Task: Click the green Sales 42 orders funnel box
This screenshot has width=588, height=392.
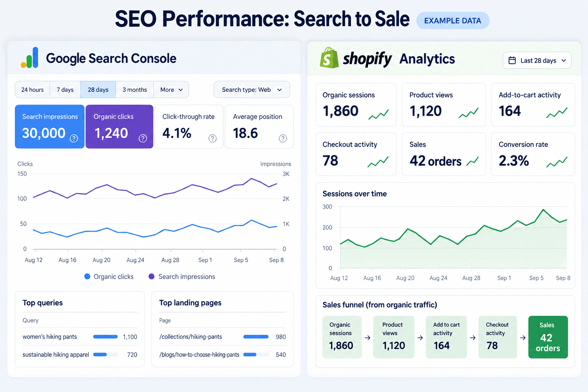Action: pyautogui.click(x=548, y=337)
